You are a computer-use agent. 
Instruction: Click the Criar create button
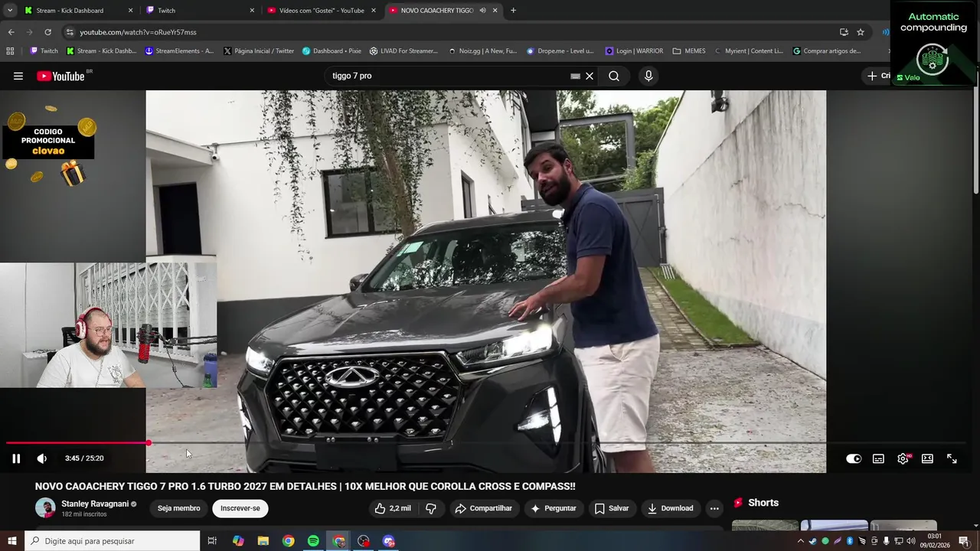(x=878, y=76)
